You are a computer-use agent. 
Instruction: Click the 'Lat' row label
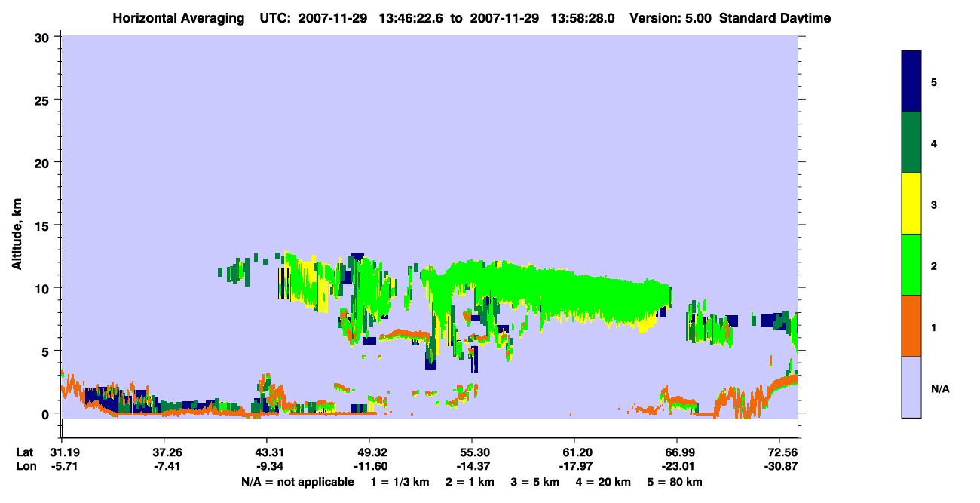[x=26, y=452]
